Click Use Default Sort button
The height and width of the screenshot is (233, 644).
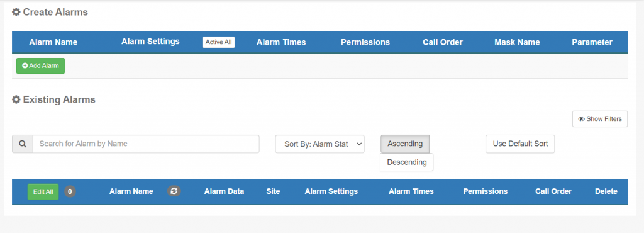520,144
